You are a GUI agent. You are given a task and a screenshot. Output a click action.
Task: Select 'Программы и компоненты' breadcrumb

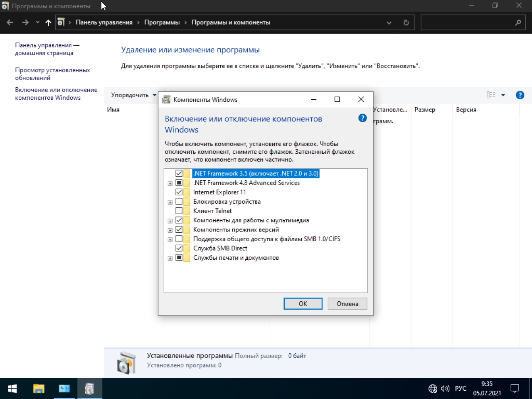click(x=231, y=22)
